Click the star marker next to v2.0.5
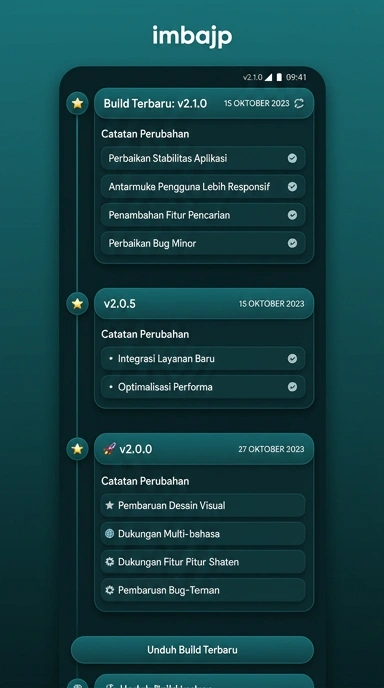 click(x=77, y=303)
